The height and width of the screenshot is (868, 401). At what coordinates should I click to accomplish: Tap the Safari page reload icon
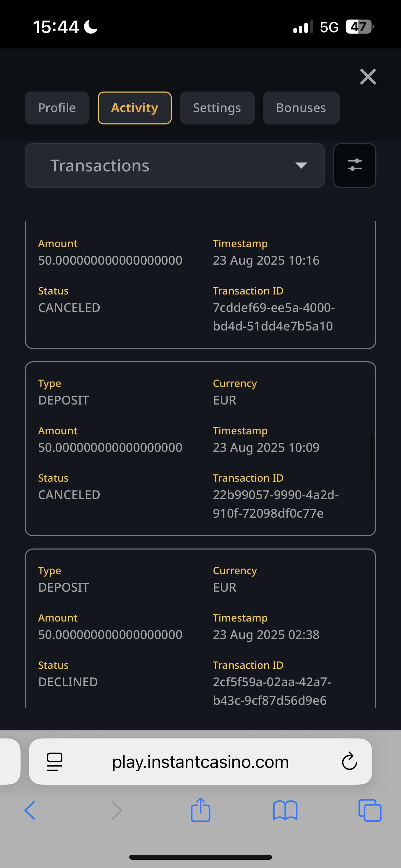[x=349, y=761]
